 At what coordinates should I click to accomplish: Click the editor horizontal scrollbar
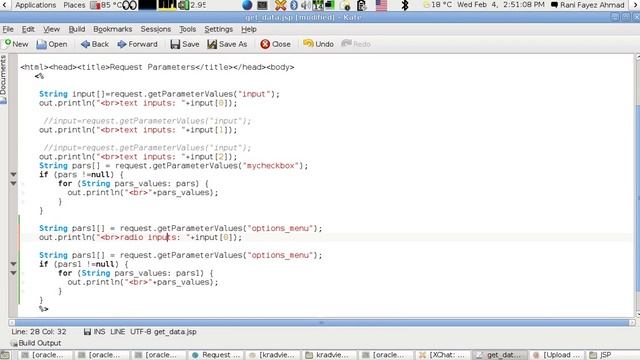pos(322,322)
